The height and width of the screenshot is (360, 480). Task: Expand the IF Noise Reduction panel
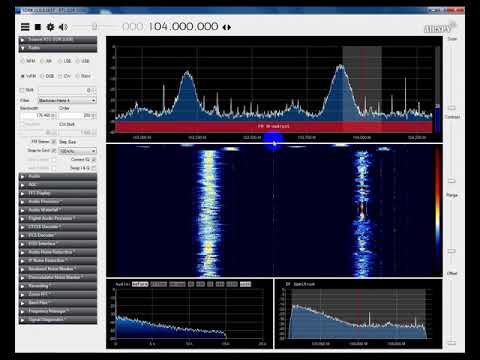click(58, 260)
